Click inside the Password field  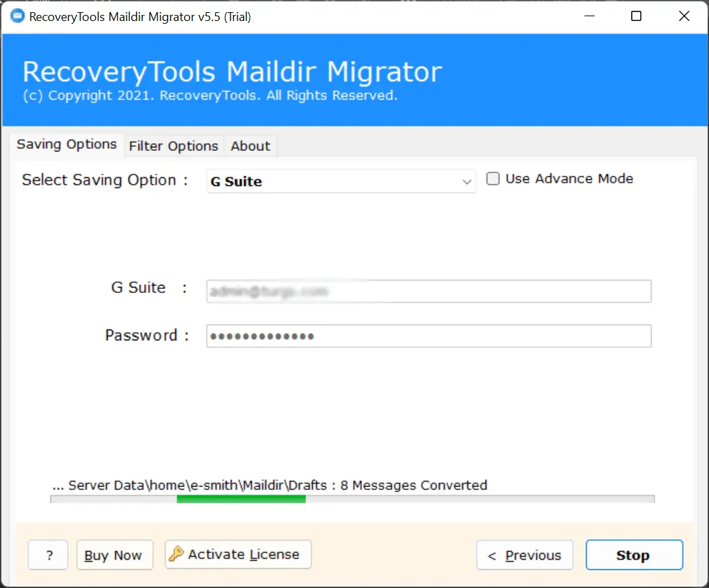coord(428,336)
